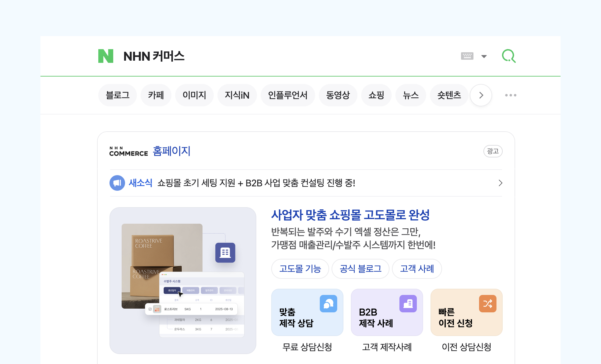Click the navy building icon in the promo image

click(x=225, y=253)
